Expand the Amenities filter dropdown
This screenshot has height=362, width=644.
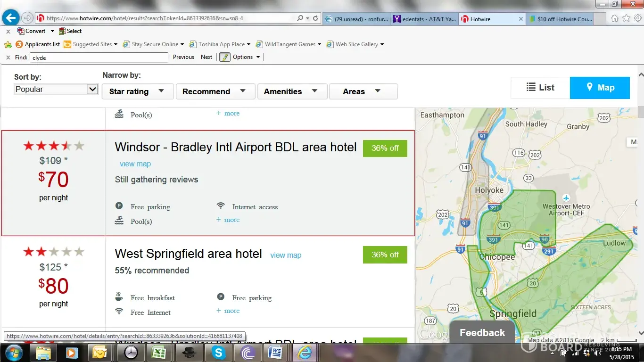(x=291, y=91)
